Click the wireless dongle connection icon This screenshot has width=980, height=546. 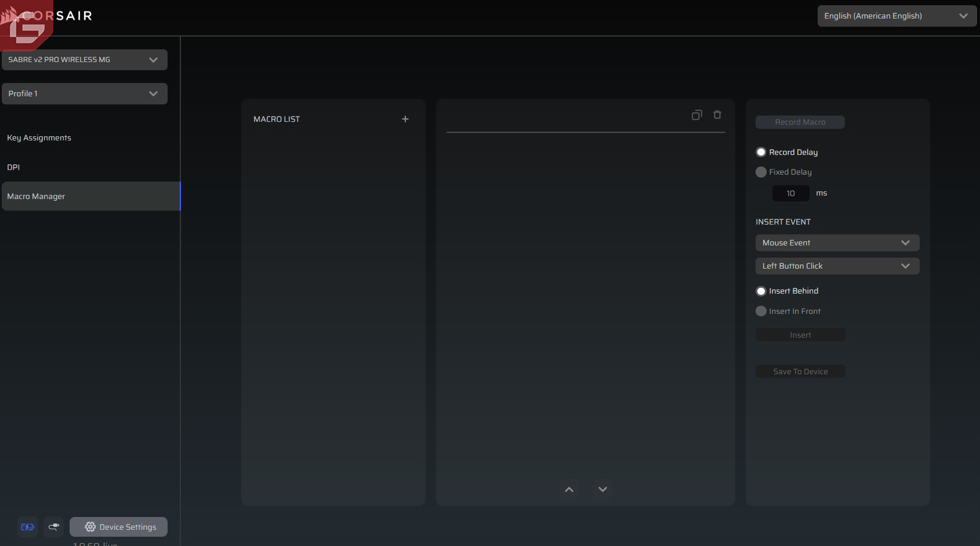point(54,527)
